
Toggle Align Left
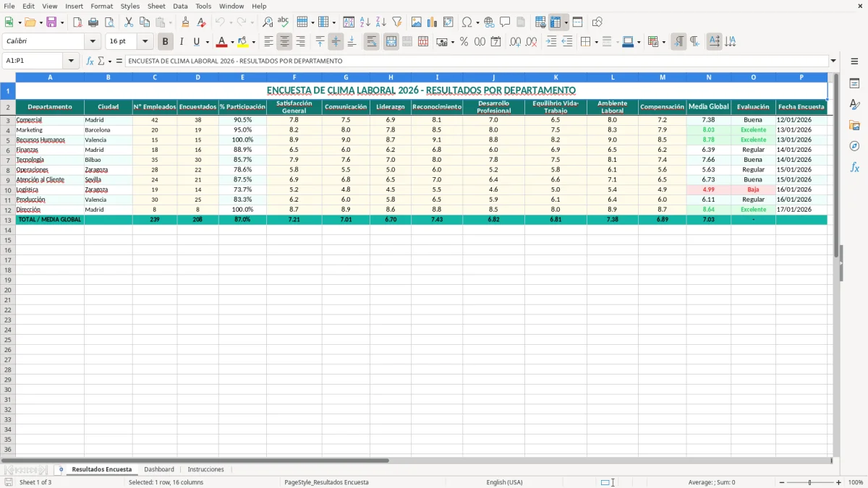269,42
